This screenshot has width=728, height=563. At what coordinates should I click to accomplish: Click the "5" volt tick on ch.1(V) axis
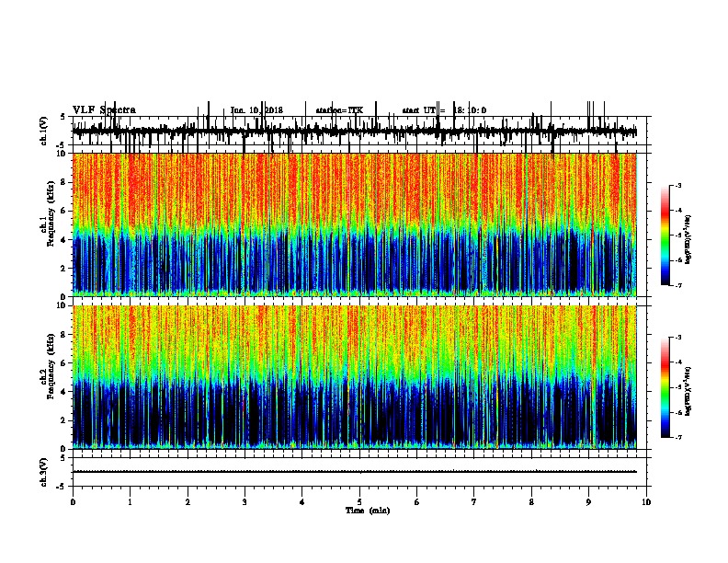coord(63,117)
